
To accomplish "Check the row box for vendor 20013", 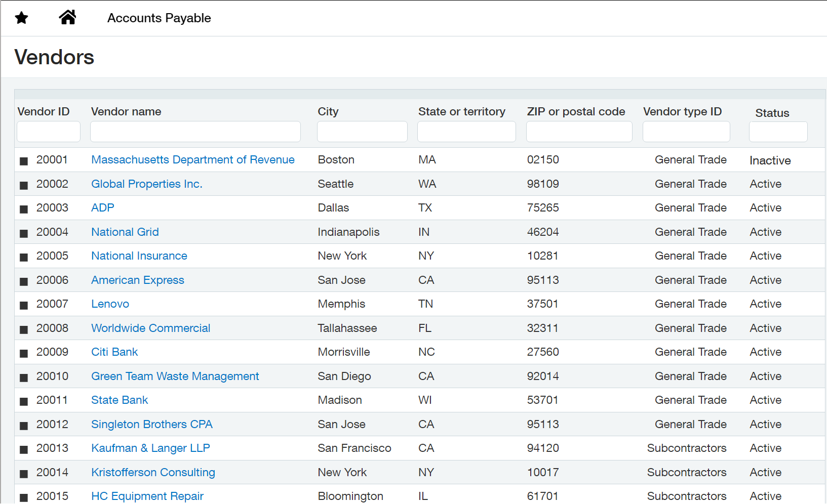I will pos(23,449).
